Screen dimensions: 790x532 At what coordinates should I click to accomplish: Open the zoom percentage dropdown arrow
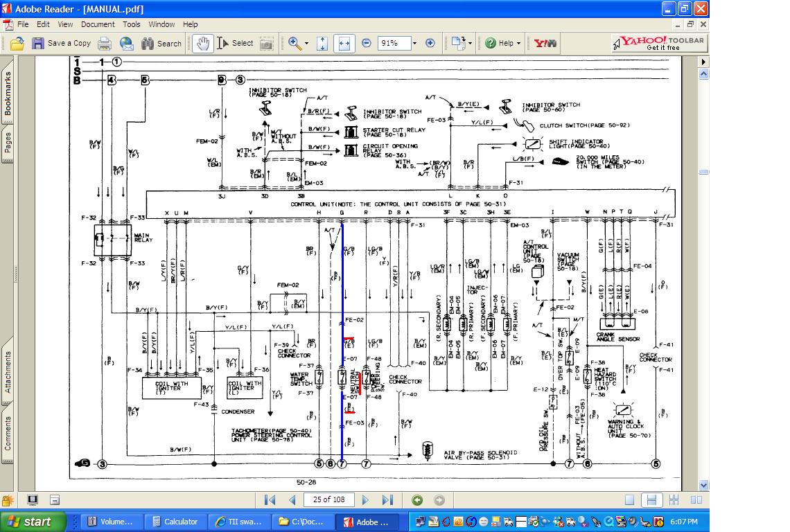click(x=414, y=44)
